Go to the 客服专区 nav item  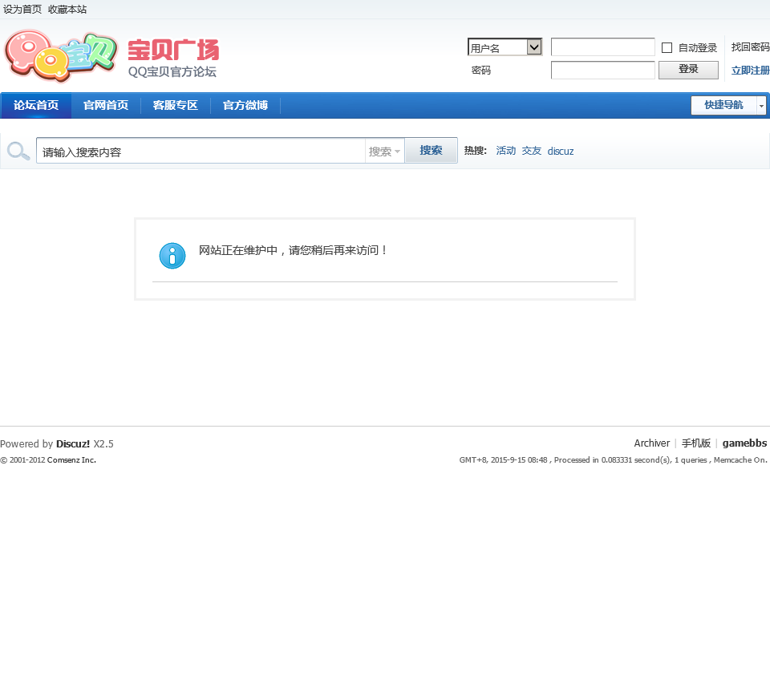(x=176, y=105)
